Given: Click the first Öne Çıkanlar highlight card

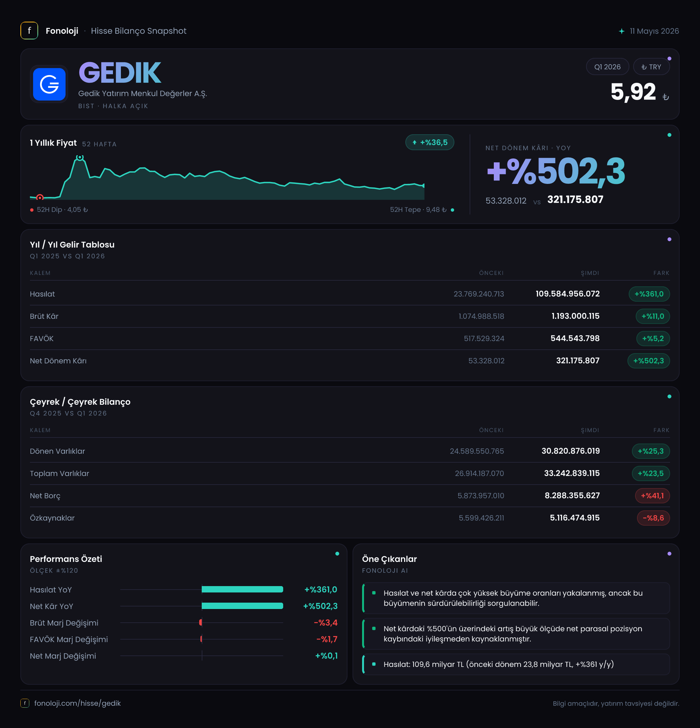Looking at the screenshot, I should pyautogui.click(x=516, y=598).
